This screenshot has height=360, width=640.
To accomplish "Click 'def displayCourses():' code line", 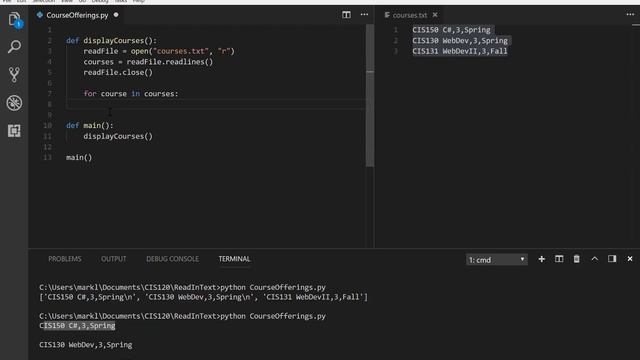I will pos(111,40).
